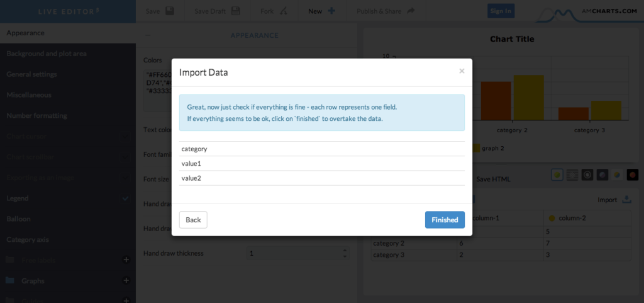644x303 pixels.
Task: Toggle the Chart scrollbar checkbox
Action: pos(125,157)
